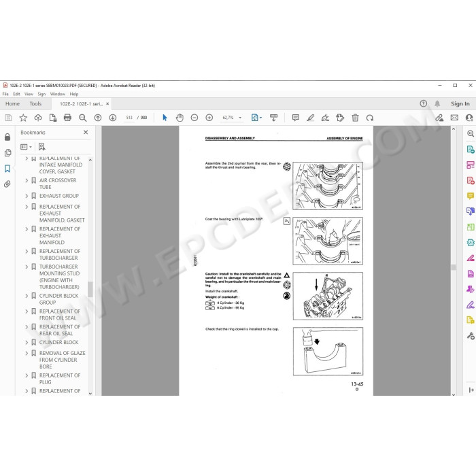Expand CYLINDER BLOCK GROUP bookmark
The width and height of the screenshot is (476, 476).
click(x=27, y=296)
